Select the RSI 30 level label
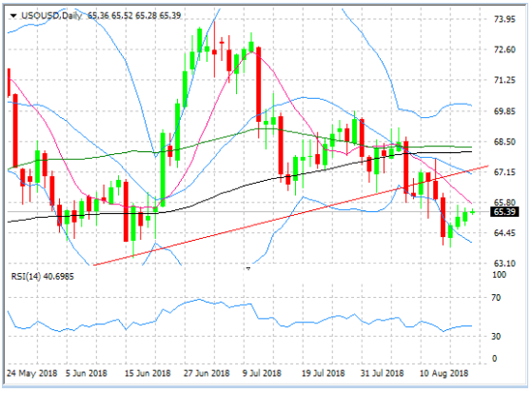Viewport: 532px width, 393px height. click(x=496, y=336)
